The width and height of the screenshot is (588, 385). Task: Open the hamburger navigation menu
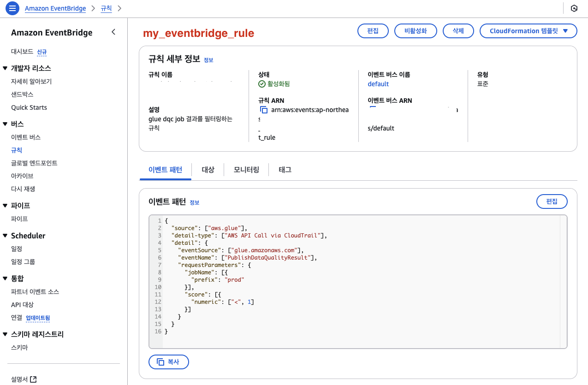click(x=12, y=8)
